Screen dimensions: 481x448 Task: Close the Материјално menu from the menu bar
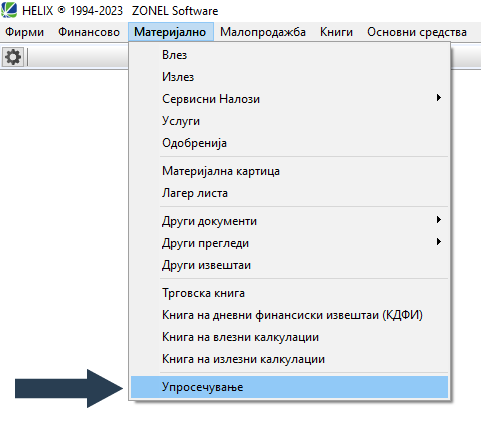(170, 32)
